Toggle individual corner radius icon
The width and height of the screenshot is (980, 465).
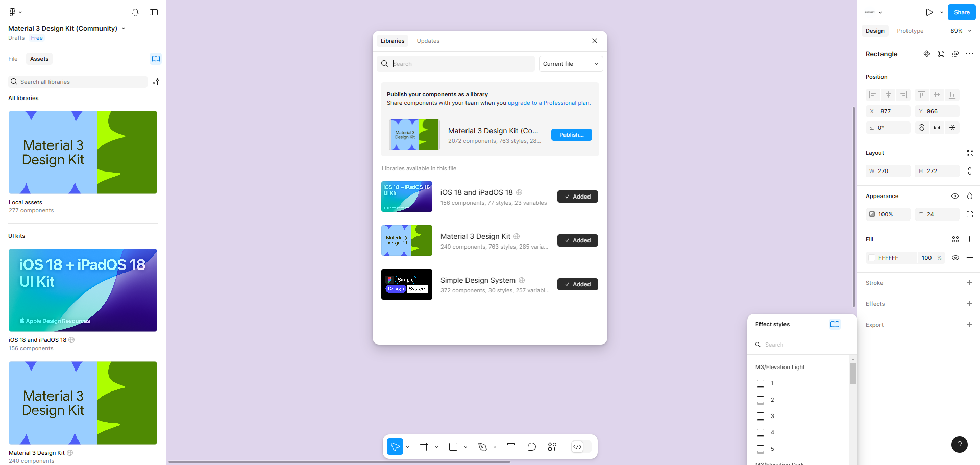(970, 214)
